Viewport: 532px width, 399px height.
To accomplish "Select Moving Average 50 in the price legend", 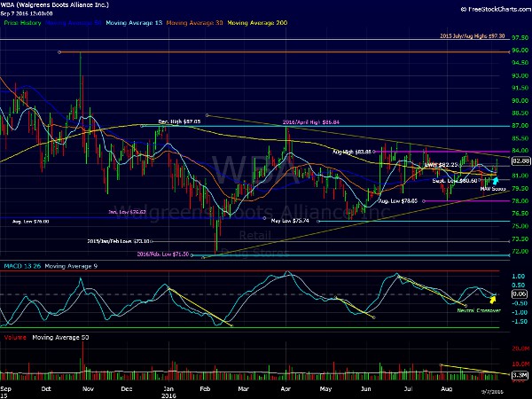I will pyautogui.click(x=74, y=23).
